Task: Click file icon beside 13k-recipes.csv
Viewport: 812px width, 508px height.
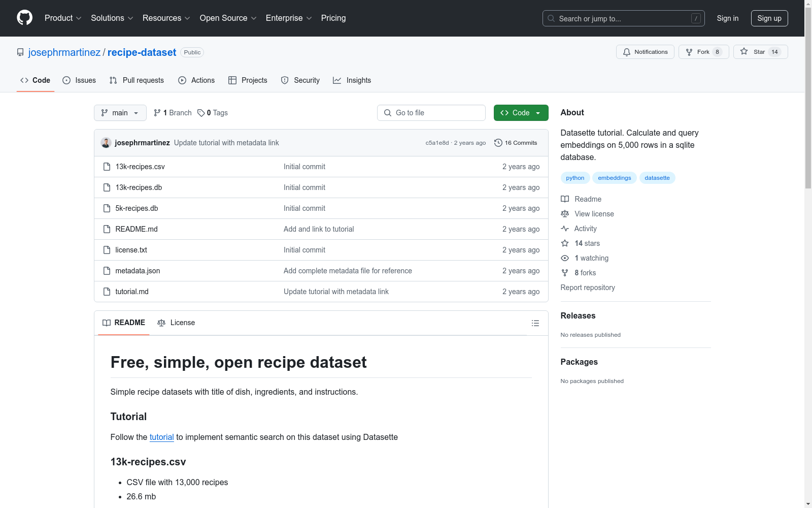Action: click(107, 167)
